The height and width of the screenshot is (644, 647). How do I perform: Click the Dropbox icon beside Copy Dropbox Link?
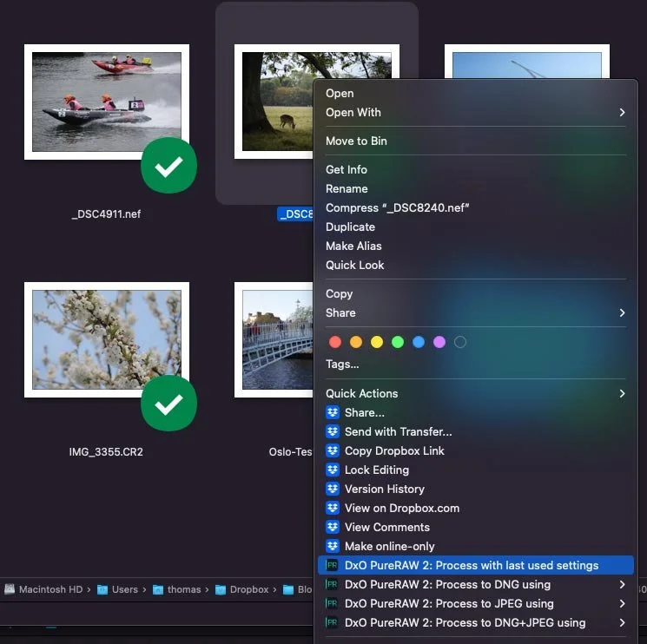(333, 450)
